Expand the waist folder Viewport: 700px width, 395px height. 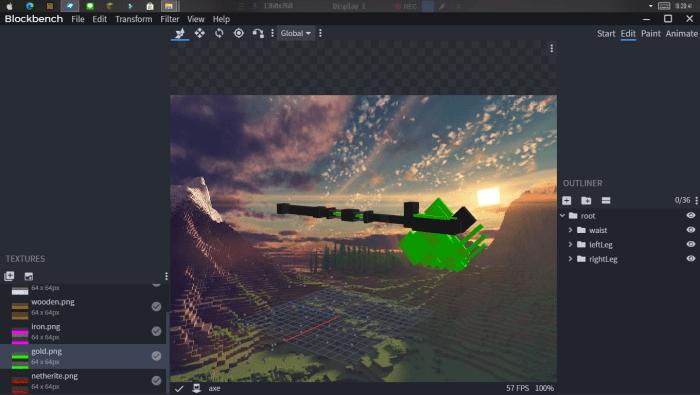(x=570, y=230)
